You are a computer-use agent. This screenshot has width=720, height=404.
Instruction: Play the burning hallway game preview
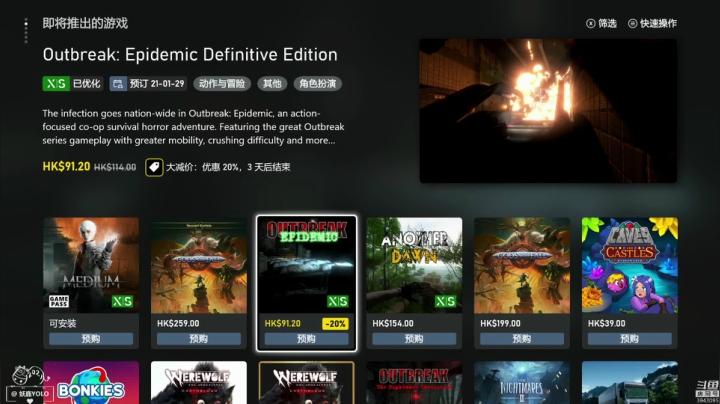(548, 111)
